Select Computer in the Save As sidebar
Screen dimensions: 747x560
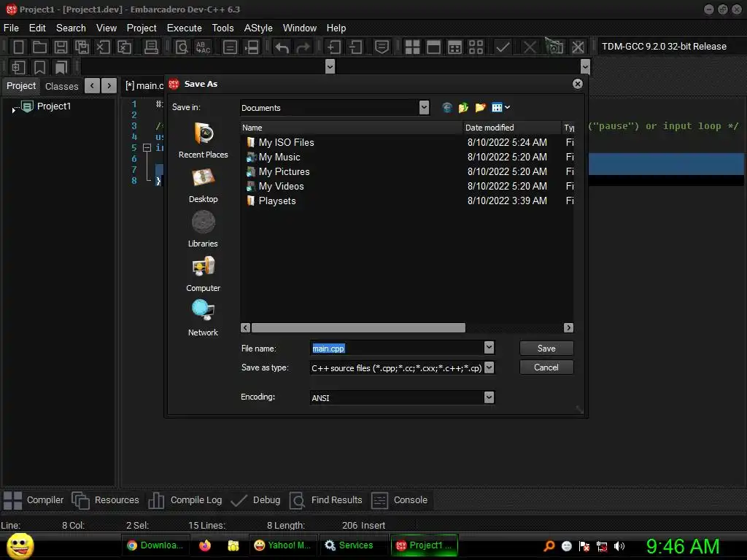(x=204, y=274)
